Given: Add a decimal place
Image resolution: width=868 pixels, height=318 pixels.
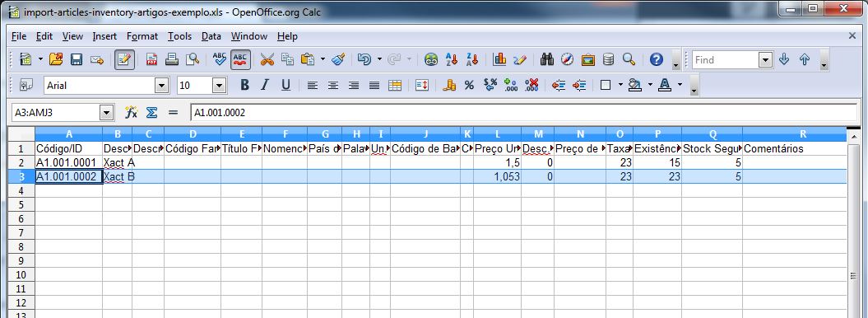Looking at the screenshot, I should tap(510, 86).
